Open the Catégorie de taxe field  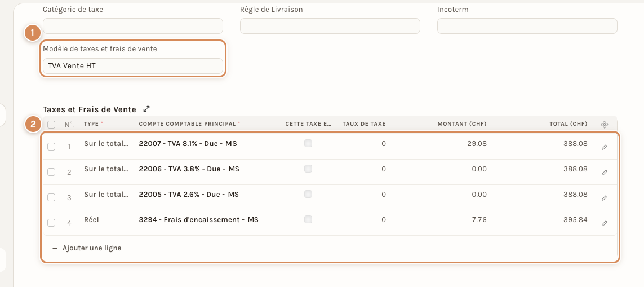(x=133, y=26)
